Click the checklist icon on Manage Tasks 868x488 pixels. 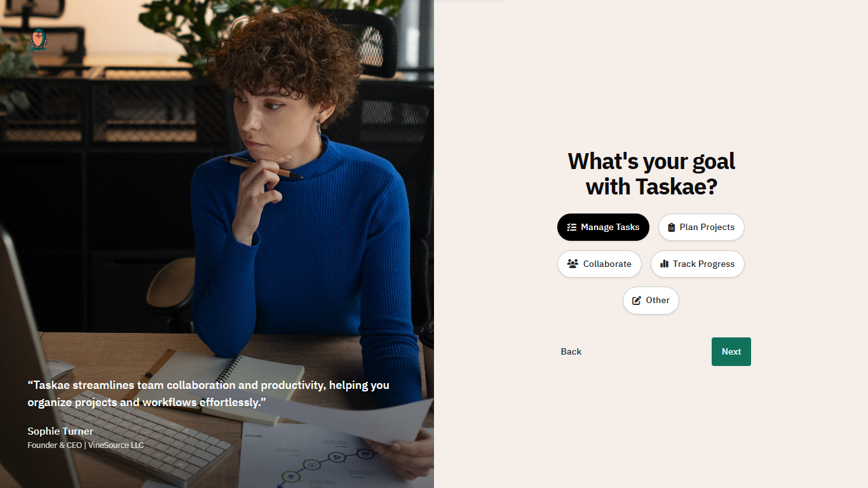(571, 227)
